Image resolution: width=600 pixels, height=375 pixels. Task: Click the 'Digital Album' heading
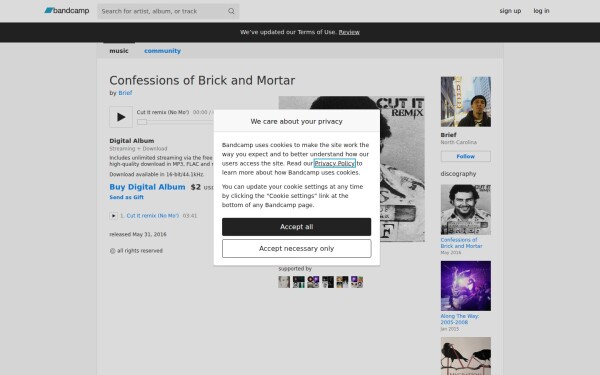pos(132,141)
